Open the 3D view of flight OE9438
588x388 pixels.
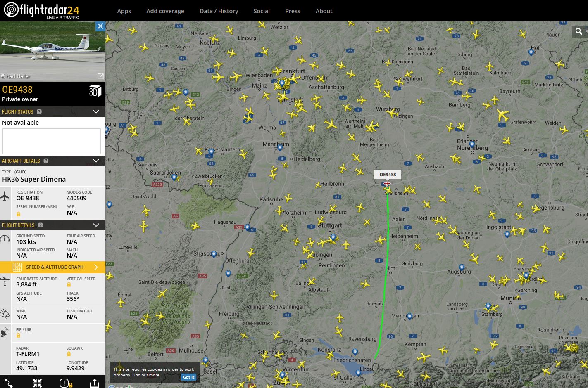pos(95,91)
